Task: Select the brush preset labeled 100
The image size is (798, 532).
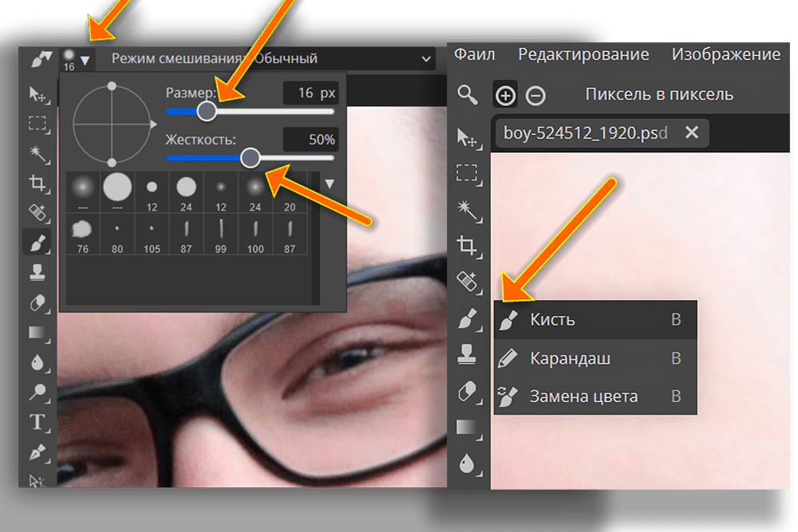Action: pyautogui.click(x=255, y=234)
